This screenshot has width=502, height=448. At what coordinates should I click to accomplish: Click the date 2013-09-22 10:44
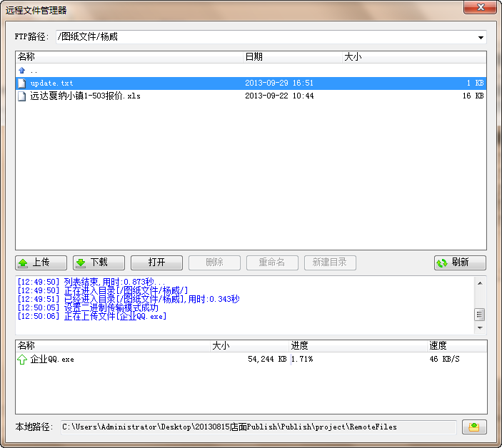point(279,96)
